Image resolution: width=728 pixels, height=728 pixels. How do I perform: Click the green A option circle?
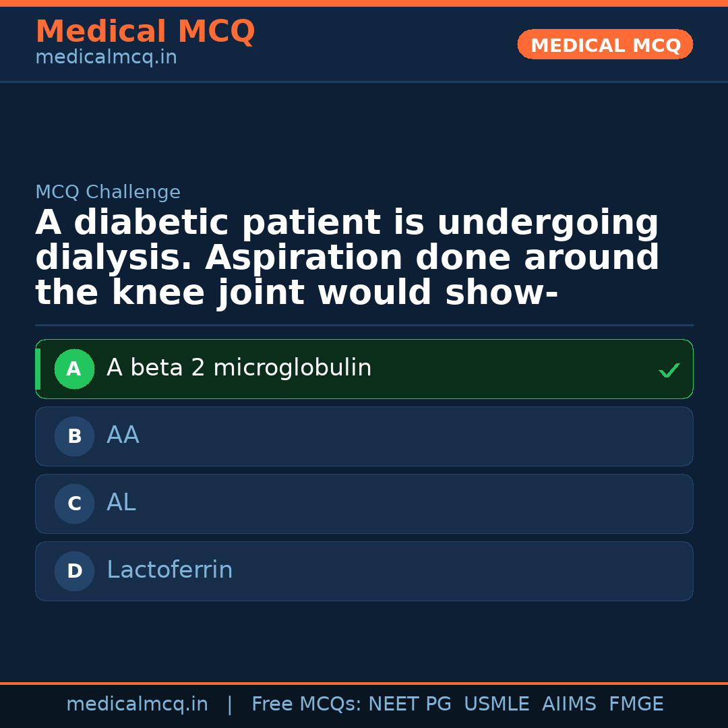click(x=74, y=369)
